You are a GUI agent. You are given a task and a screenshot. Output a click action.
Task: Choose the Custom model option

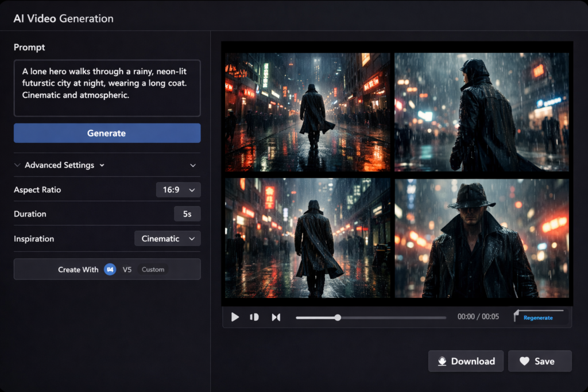point(153,269)
